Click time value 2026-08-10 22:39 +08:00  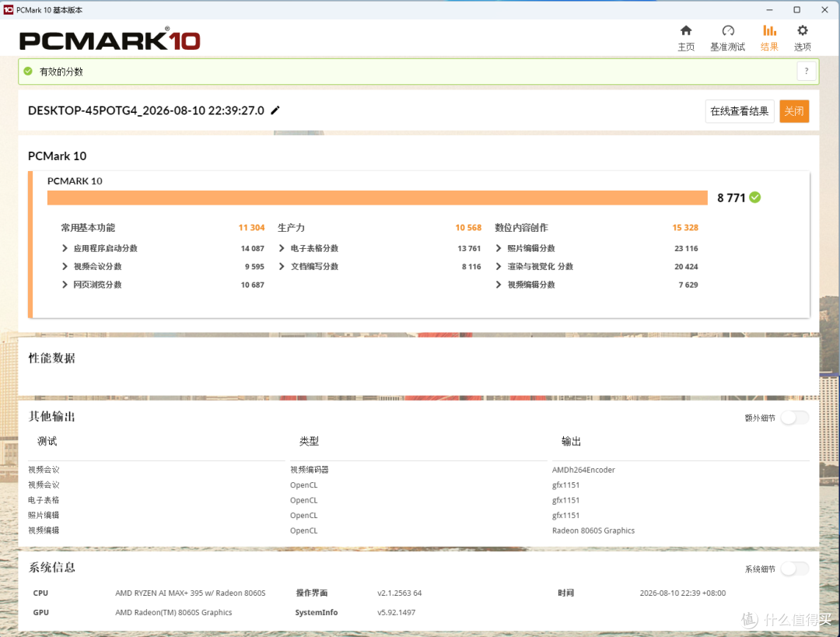pyautogui.click(x=683, y=593)
